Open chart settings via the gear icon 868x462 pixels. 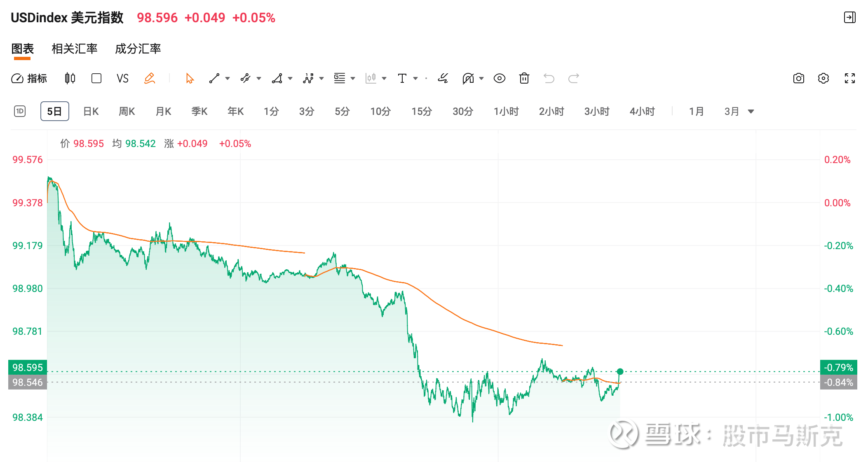click(823, 78)
